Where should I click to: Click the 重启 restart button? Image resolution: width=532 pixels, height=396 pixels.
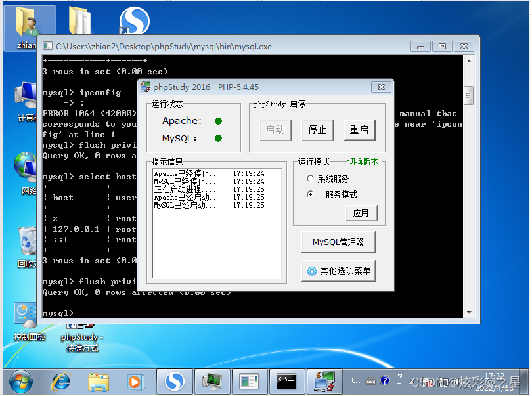click(359, 129)
